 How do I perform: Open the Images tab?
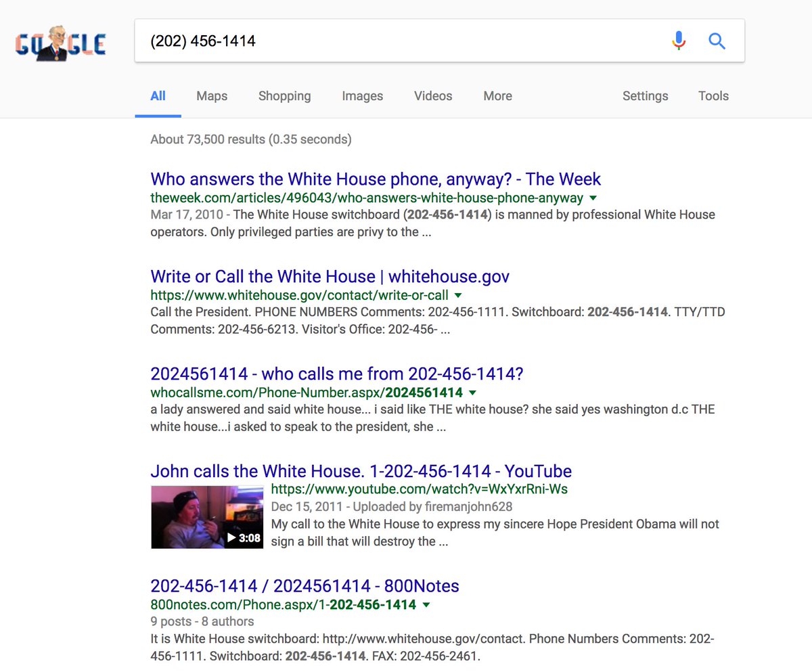tap(362, 96)
